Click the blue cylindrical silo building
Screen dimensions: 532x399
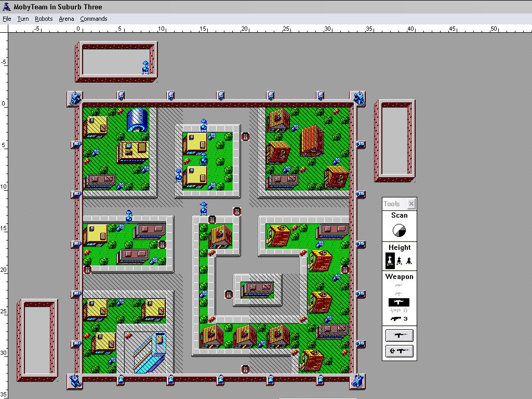click(x=137, y=120)
